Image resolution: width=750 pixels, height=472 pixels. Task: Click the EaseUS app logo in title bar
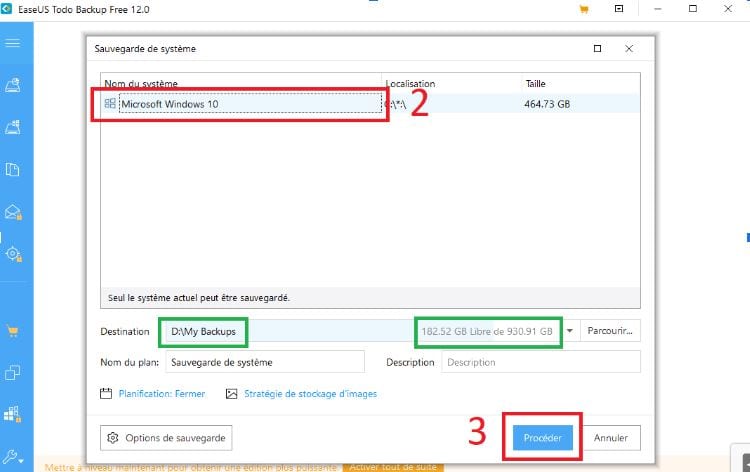tap(7, 9)
